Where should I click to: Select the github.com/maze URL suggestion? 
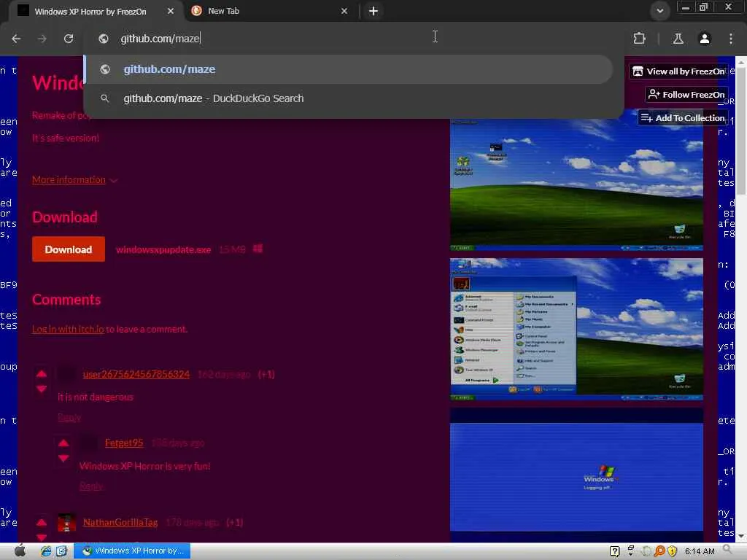pos(348,69)
